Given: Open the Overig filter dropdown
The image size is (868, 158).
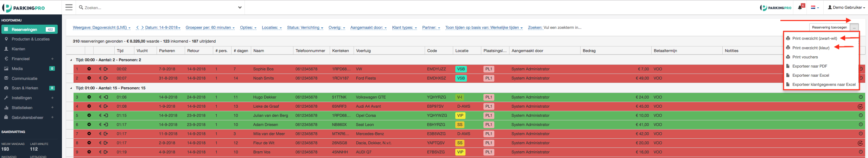Looking at the screenshot, I should click(337, 27).
